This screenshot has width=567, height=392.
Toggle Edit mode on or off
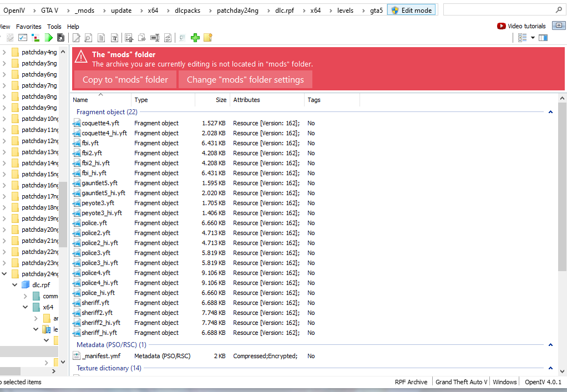click(411, 10)
